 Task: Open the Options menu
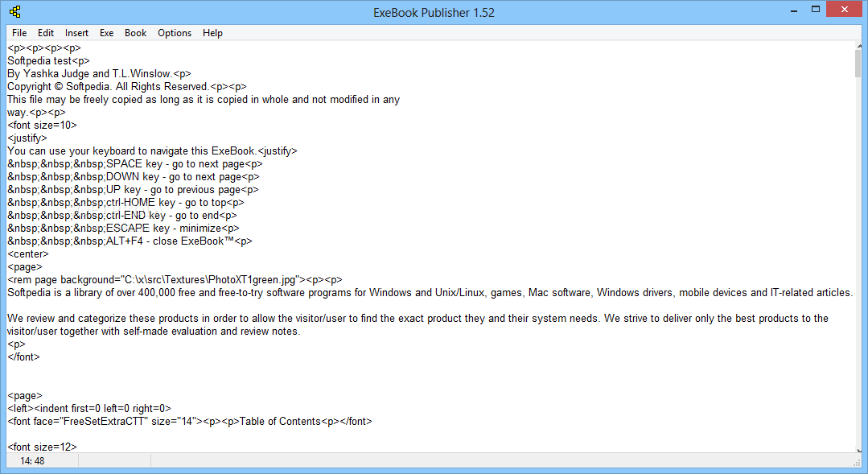pyautogui.click(x=175, y=33)
